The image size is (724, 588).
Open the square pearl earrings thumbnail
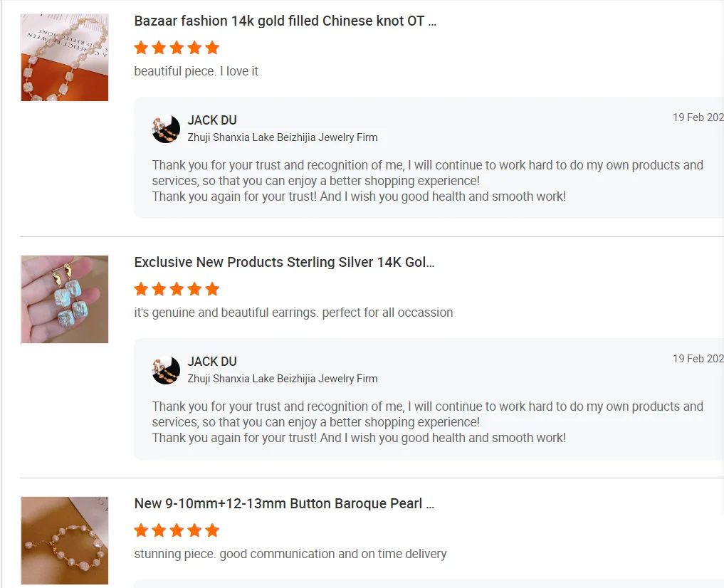(65, 299)
